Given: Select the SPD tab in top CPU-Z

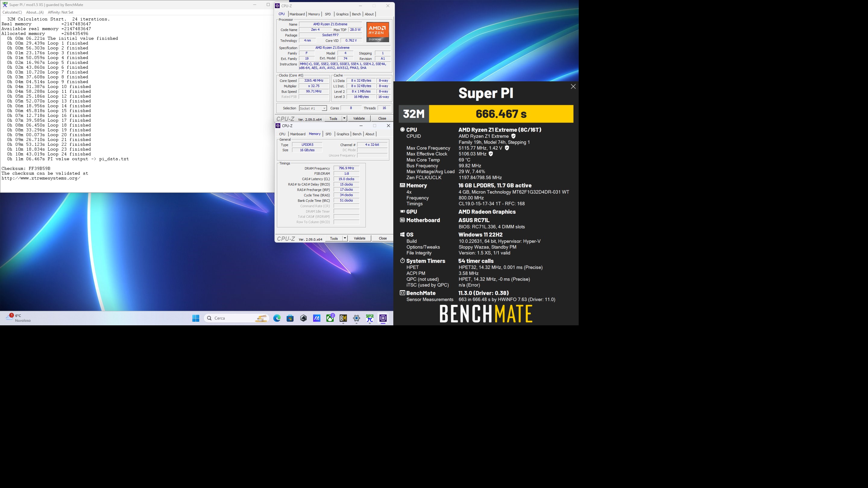Looking at the screenshot, I should click(x=328, y=14).
